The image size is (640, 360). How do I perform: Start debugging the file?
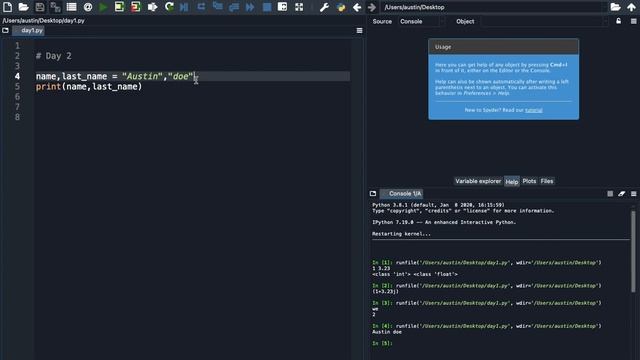pyautogui.click(x=184, y=7)
